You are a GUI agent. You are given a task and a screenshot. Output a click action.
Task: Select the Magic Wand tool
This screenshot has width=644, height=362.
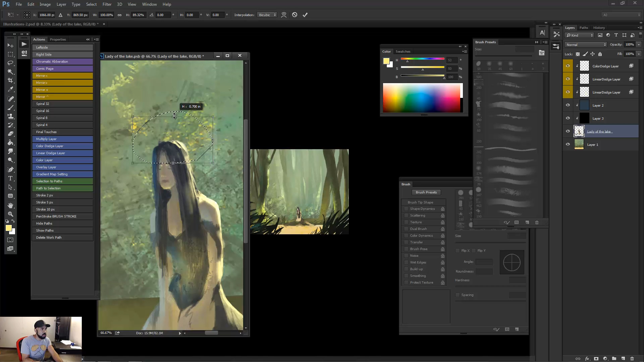pos(10,72)
